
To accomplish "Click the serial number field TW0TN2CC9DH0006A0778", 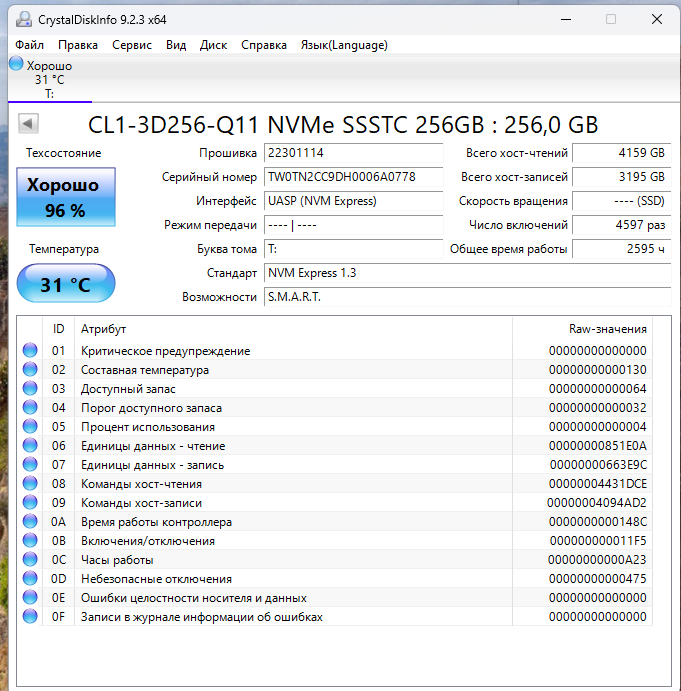I will 354,177.
